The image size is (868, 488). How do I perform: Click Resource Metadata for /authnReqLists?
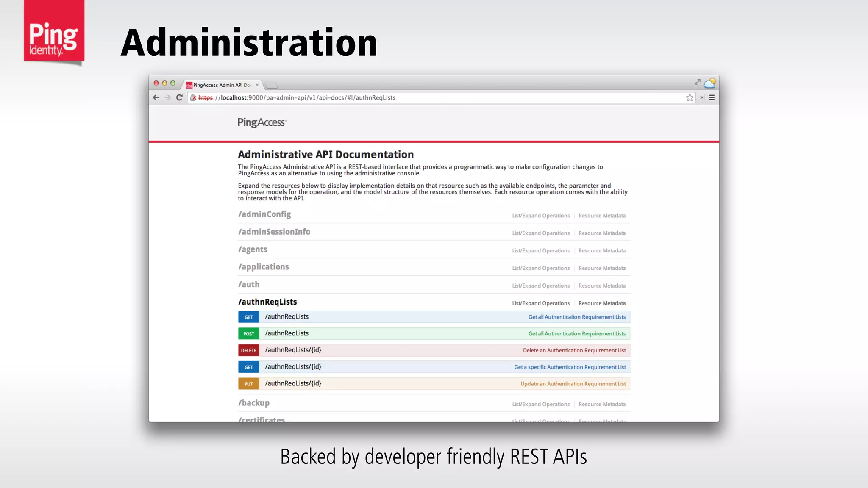click(x=602, y=303)
